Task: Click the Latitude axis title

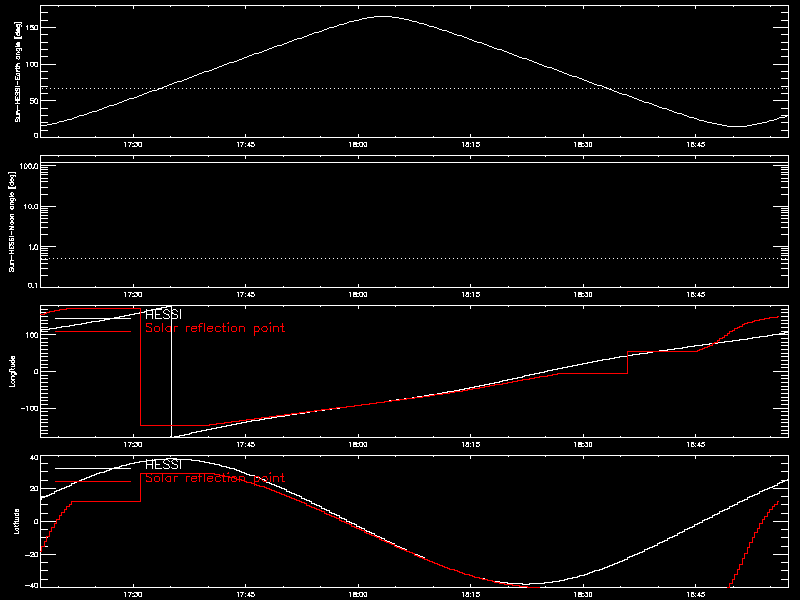Action: (17, 521)
